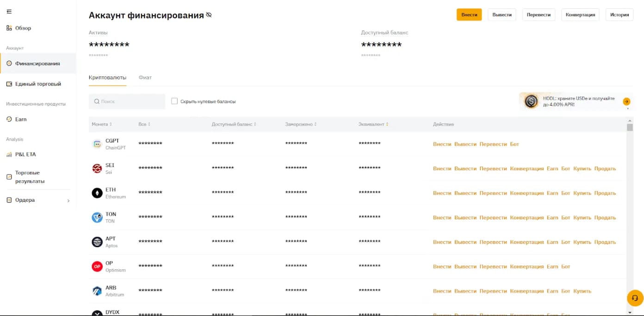This screenshot has height=316, width=644.
Task: Sort the table by Монета column
Action: click(102, 124)
